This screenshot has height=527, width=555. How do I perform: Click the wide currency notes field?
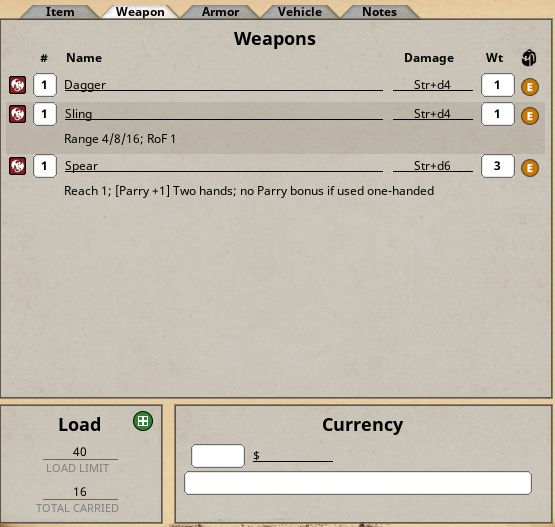coord(358,483)
